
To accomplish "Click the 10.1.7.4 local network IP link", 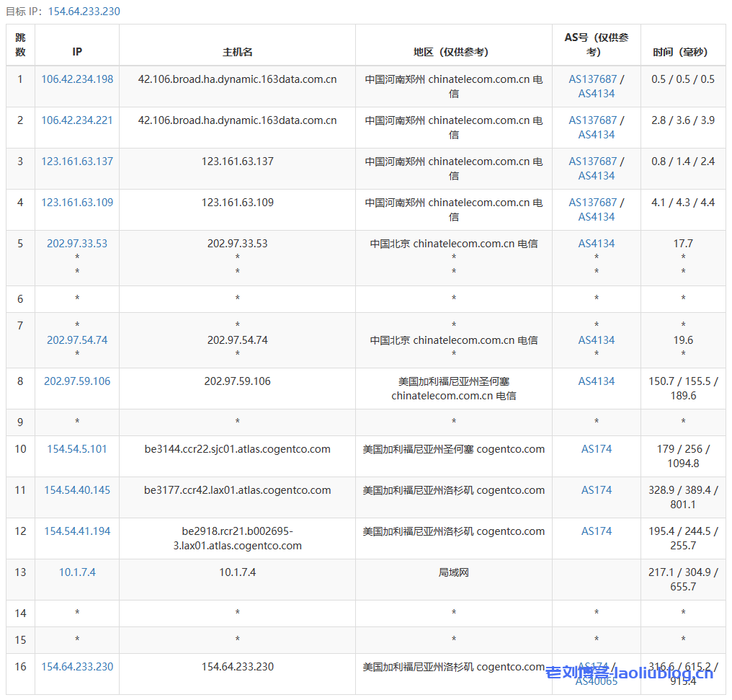I will (x=76, y=572).
